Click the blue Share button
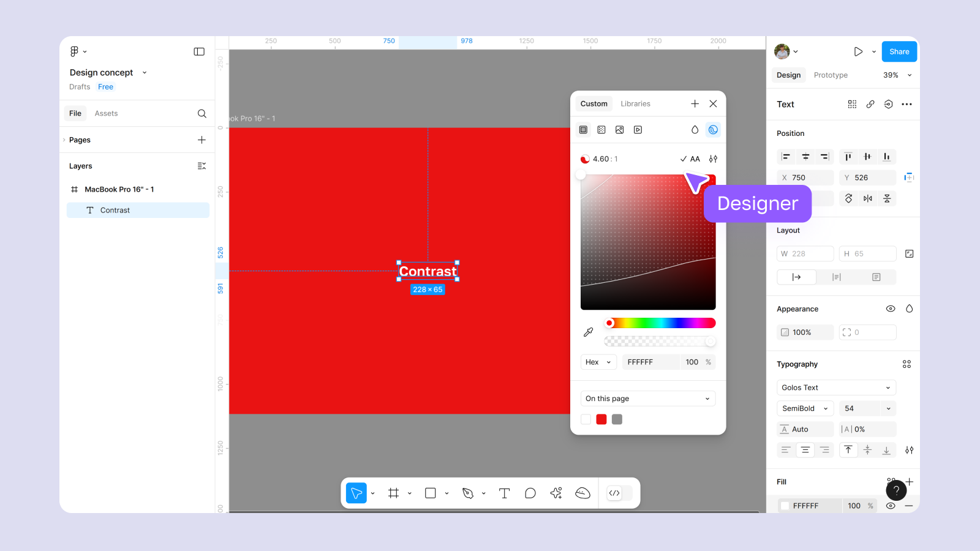The width and height of the screenshot is (980, 551). [899, 52]
